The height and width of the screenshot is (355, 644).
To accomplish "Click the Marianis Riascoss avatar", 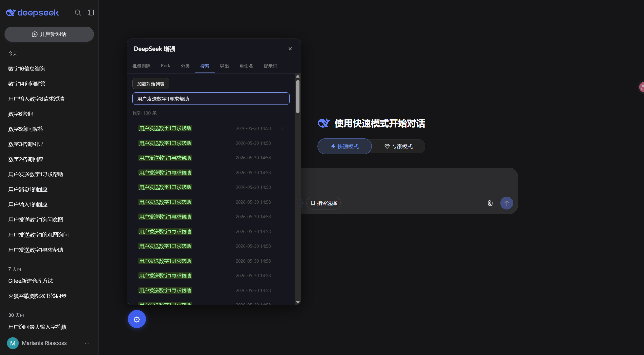I will point(13,343).
